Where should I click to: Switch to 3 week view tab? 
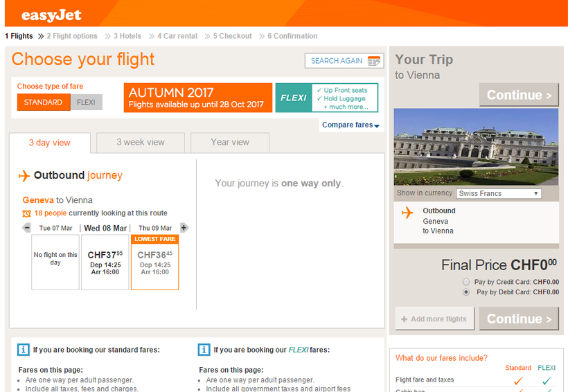pyautogui.click(x=141, y=143)
